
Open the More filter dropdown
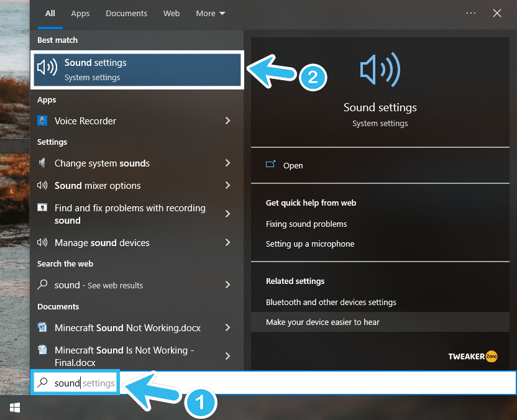tap(211, 14)
